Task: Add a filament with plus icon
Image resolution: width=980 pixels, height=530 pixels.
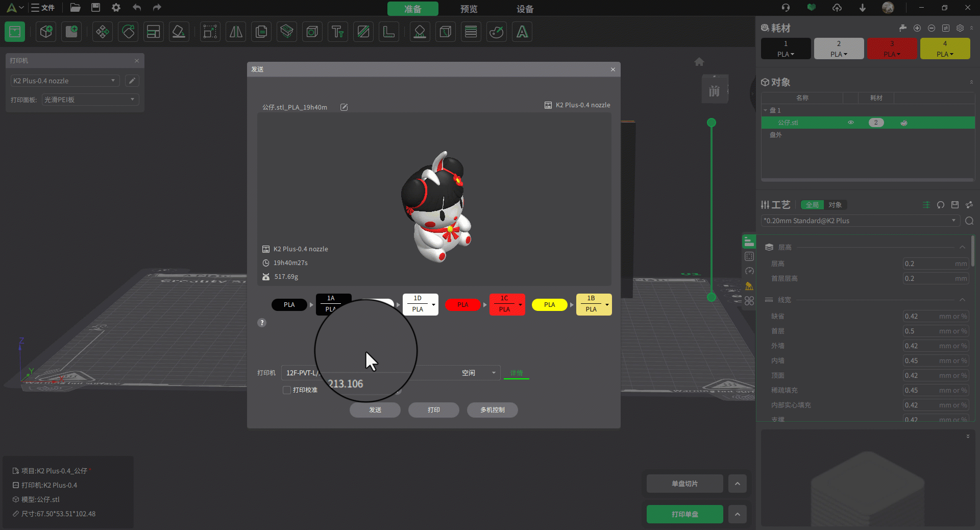Action: (917, 28)
